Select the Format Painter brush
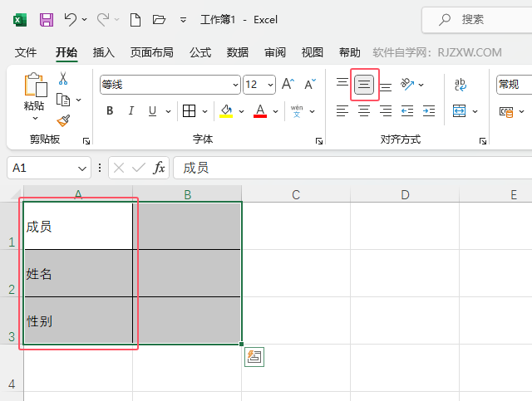This screenshot has width=532, height=401. tap(63, 120)
